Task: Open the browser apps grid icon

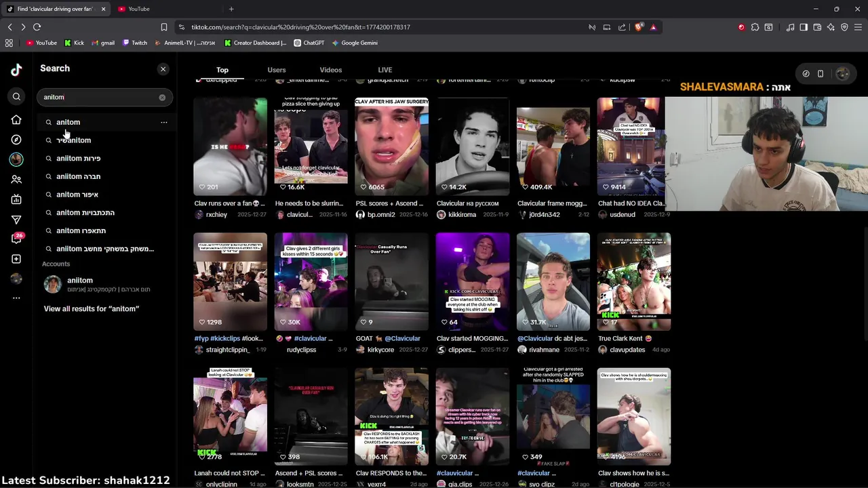Action: [x=9, y=43]
